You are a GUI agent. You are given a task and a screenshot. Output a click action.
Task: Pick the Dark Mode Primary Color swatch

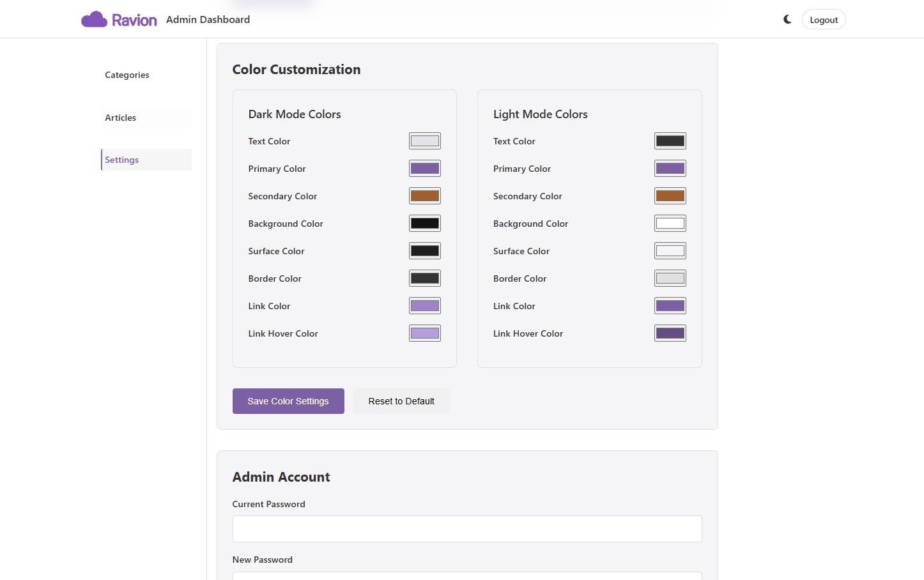click(424, 169)
